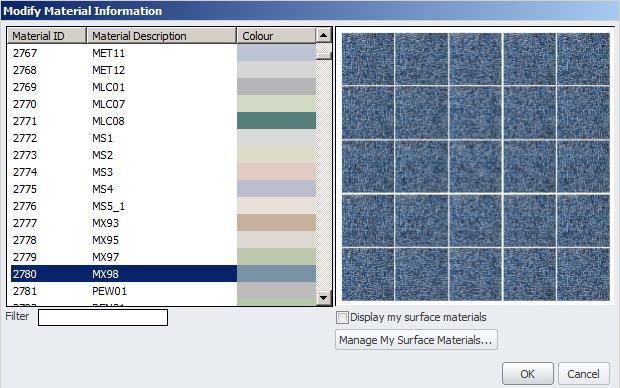Select material description MX95
The width and height of the screenshot is (620, 388).
(x=106, y=240)
